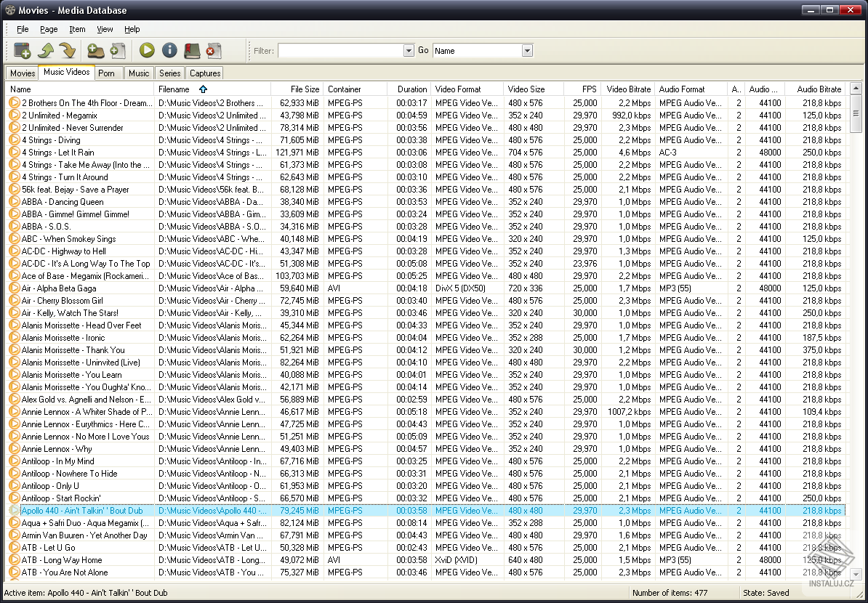
Task: Click the back green arrow toolbar icon
Action: 47,51
